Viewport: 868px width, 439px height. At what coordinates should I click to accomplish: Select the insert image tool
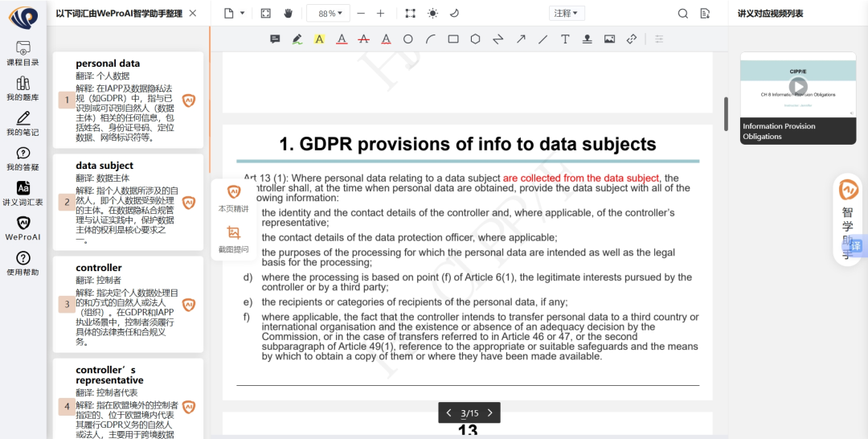tap(609, 39)
